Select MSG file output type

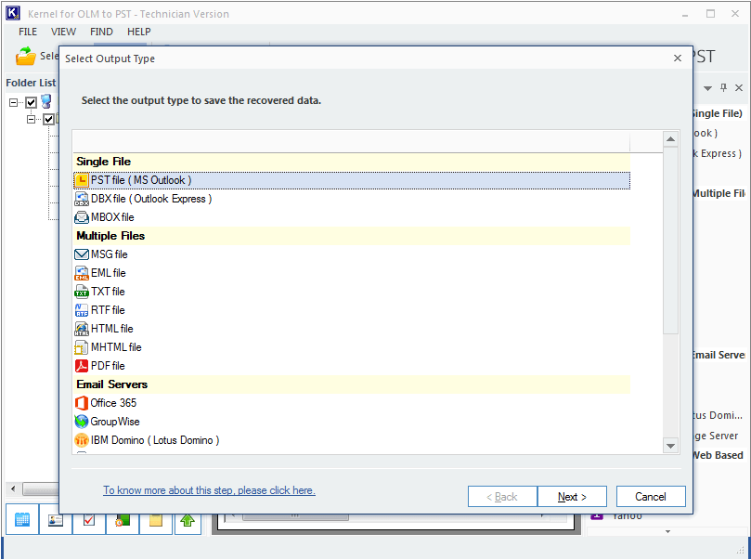click(109, 254)
